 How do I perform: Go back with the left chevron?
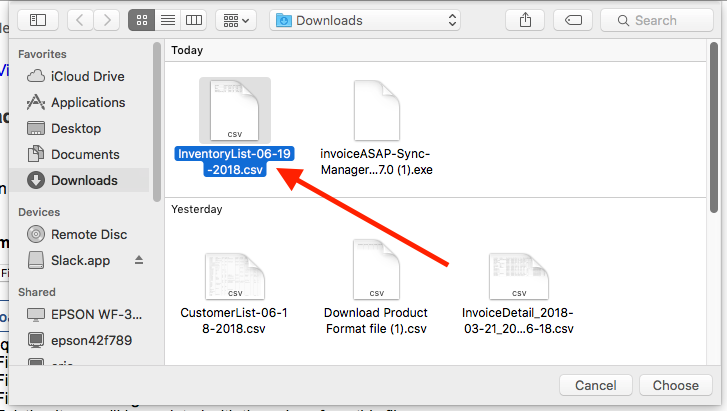click(x=80, y=20)
